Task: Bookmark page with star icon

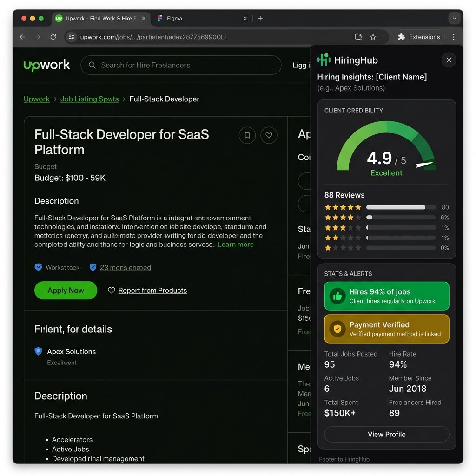Action: point(373,37)
